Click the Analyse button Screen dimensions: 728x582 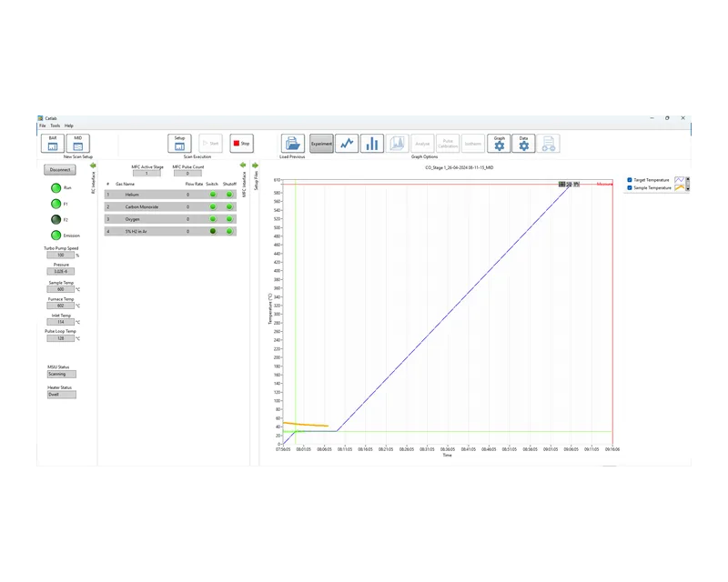(422, 144)
